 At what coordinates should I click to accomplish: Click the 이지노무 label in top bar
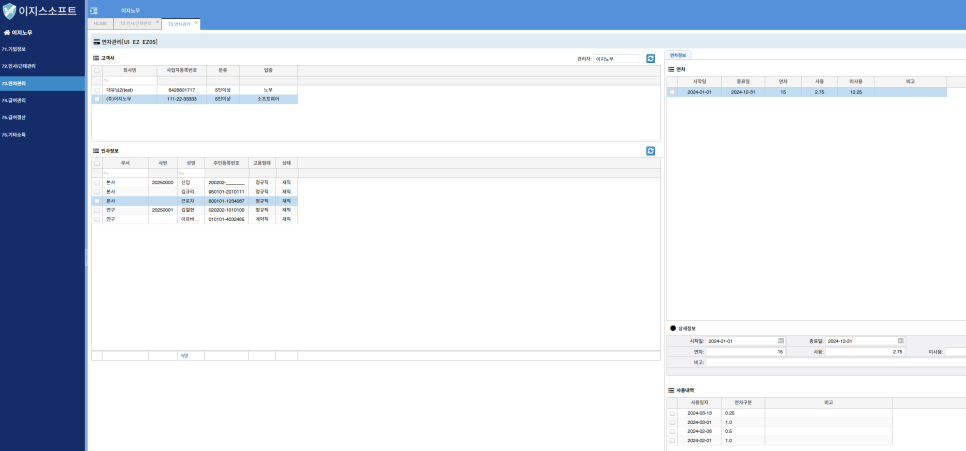pyautogui.click(x=131, y=11)
